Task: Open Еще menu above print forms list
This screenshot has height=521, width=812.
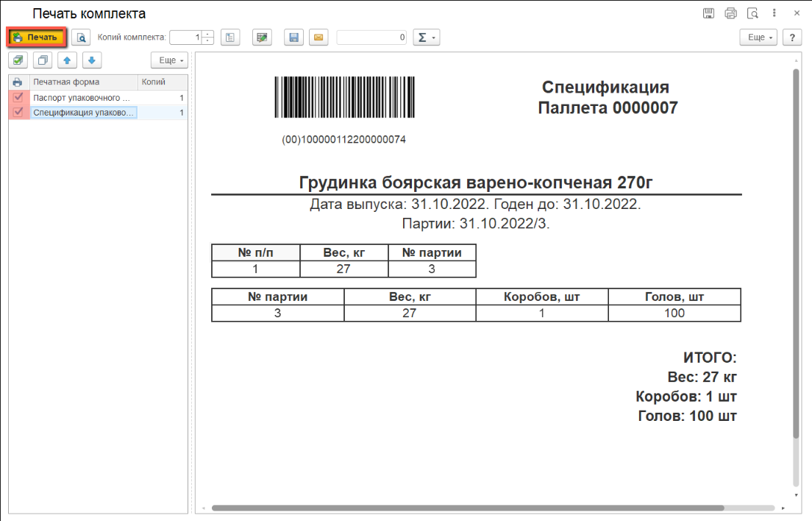Action: [170, 60]
